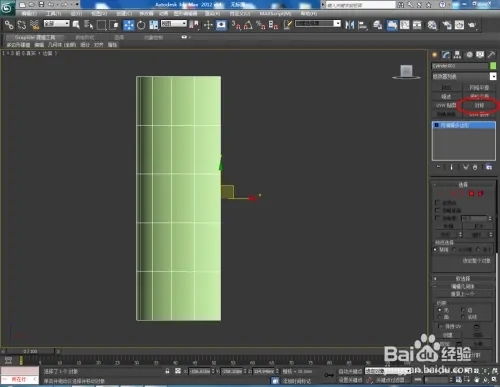
Task: Click the green object color swatch
Action: (x=493, y=66)
